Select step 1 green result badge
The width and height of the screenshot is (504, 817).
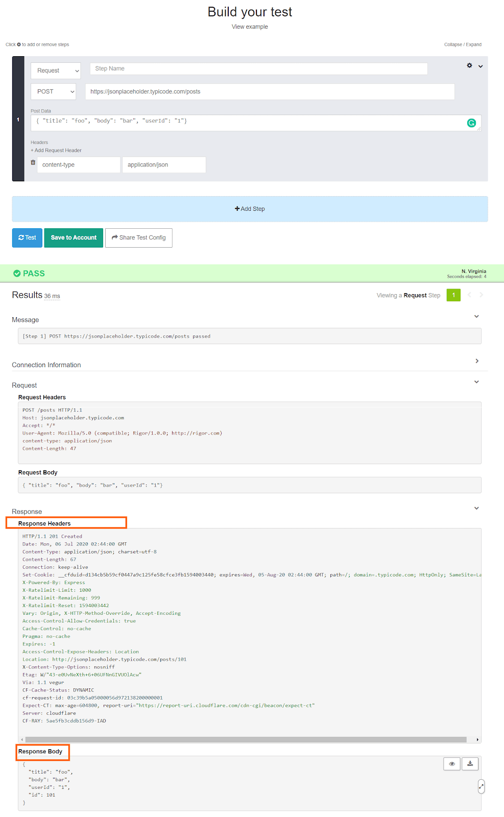[x=453, y=295]
